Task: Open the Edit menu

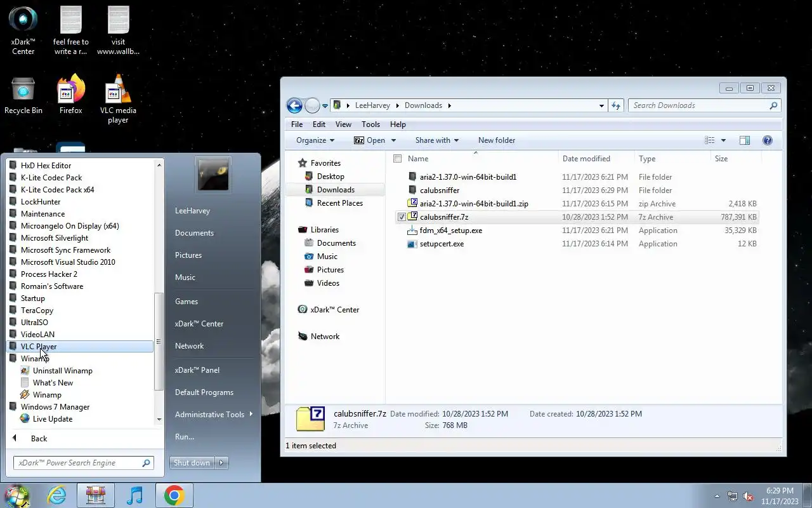Action: click(319, 124)
